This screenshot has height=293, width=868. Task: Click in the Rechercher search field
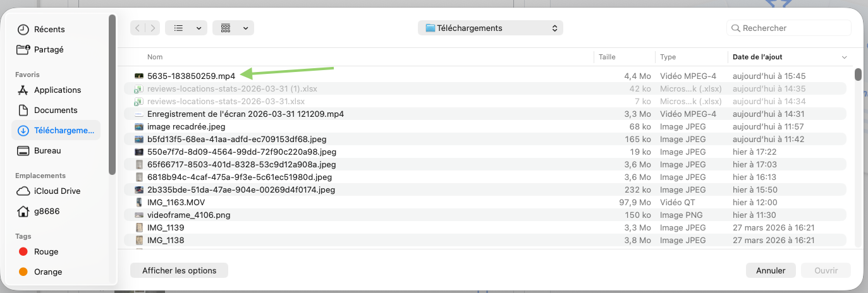(x=794, y=28)
